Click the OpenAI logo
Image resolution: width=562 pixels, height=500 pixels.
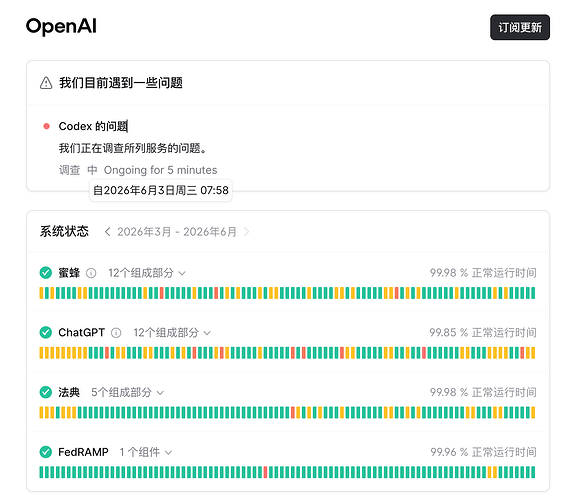click(x=61, y=27)
